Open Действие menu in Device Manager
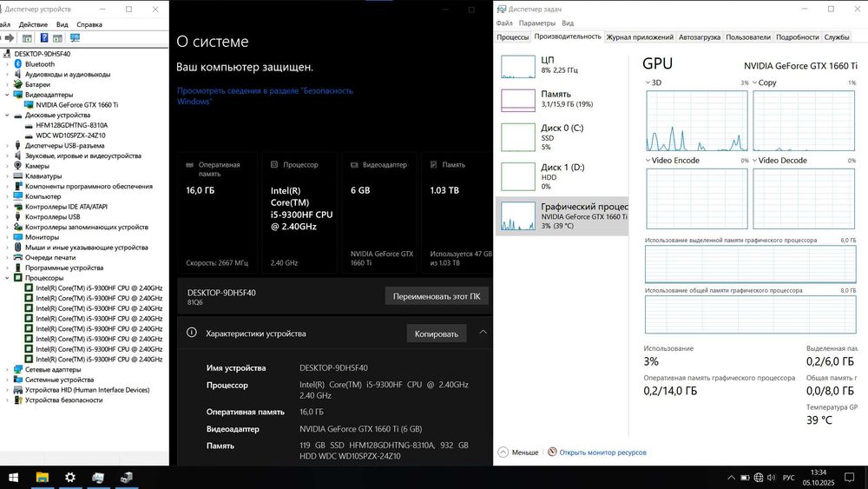This screenshot has width=868, height=489. pyautogui.click(x=33, y=24)
